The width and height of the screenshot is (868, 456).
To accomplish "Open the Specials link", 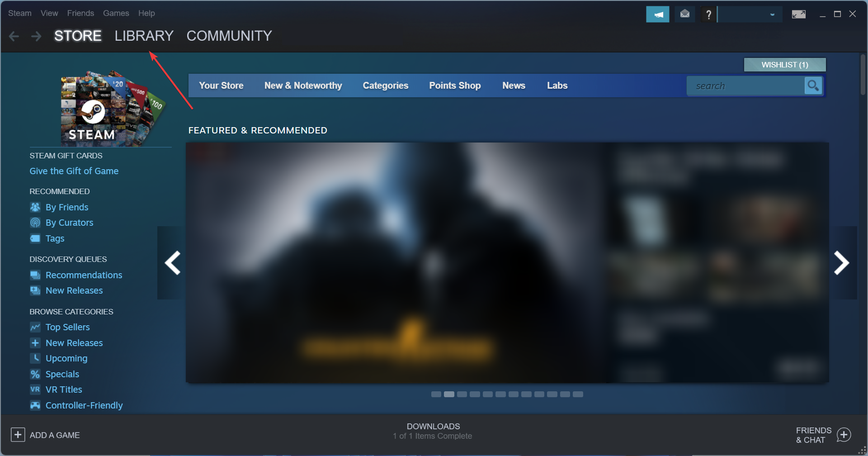I will click(x=62, y=374).
